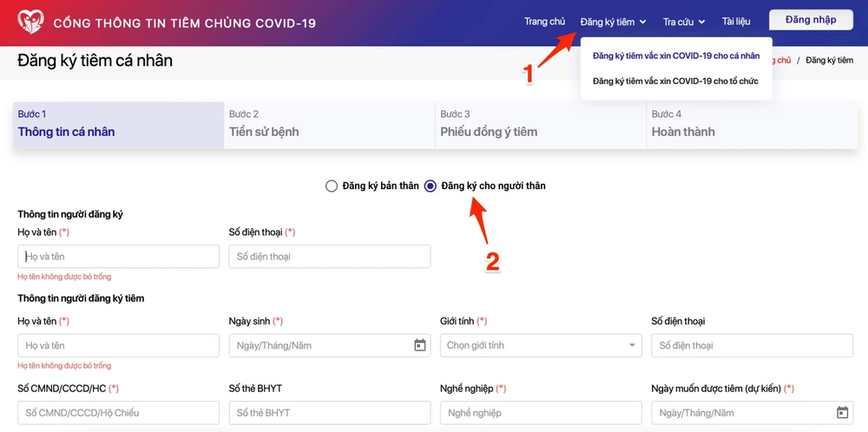Switch to the Bước 3 Phiếu đồng ý tiêm step

tap(540, 125)
